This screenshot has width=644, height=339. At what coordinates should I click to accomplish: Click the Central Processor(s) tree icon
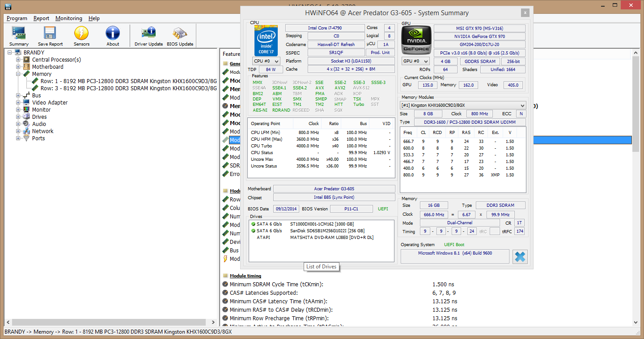[x=27, y=60]
